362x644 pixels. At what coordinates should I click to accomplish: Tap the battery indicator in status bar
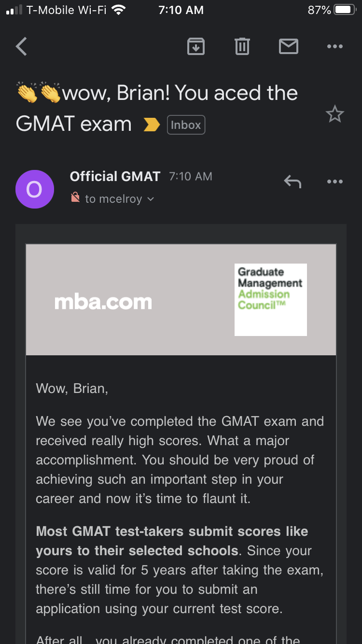click(345, 10)
